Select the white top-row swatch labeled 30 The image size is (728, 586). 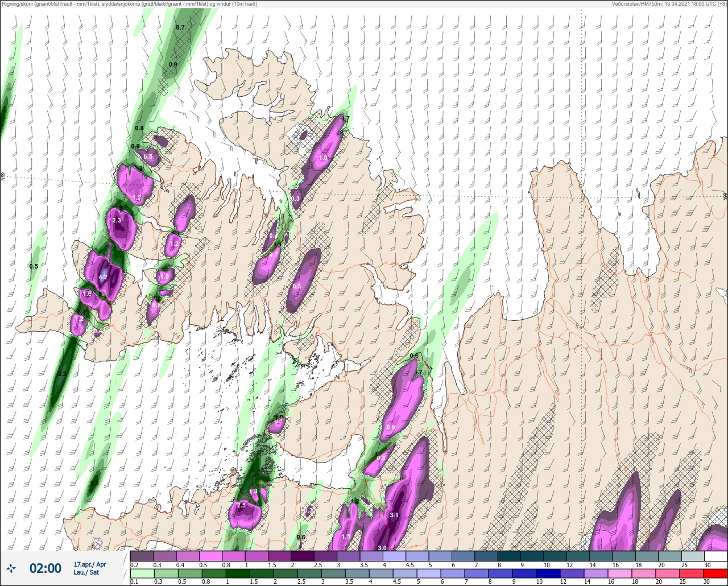point(715,556)
